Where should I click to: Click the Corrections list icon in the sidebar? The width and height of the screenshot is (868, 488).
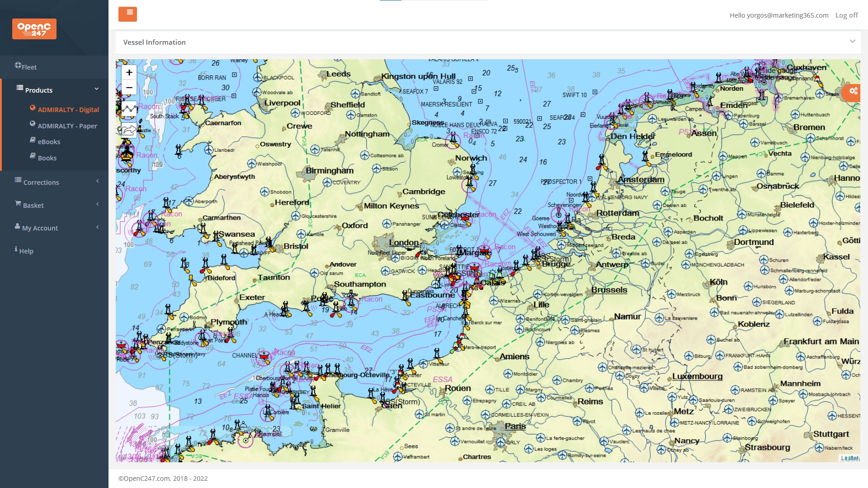coord(18,181)
